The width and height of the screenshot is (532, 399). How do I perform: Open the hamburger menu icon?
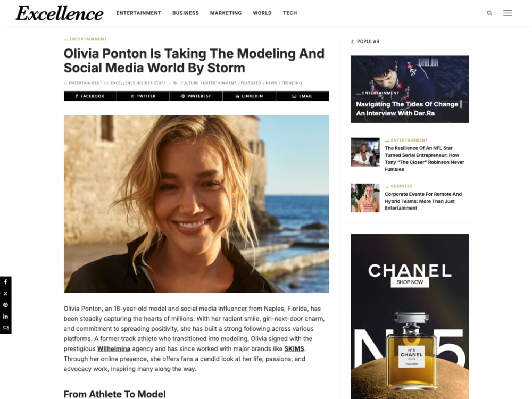click(507, 13)
